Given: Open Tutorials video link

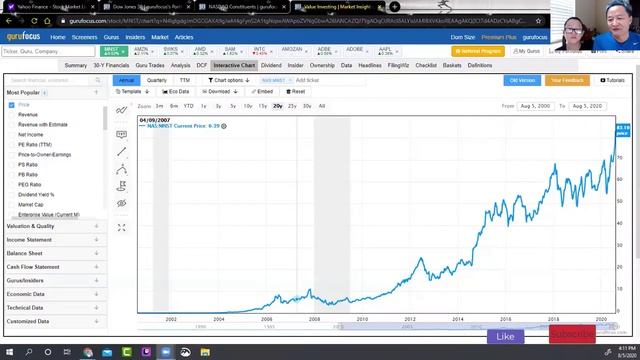Looking at the screenshot, I should coord(612,80).
